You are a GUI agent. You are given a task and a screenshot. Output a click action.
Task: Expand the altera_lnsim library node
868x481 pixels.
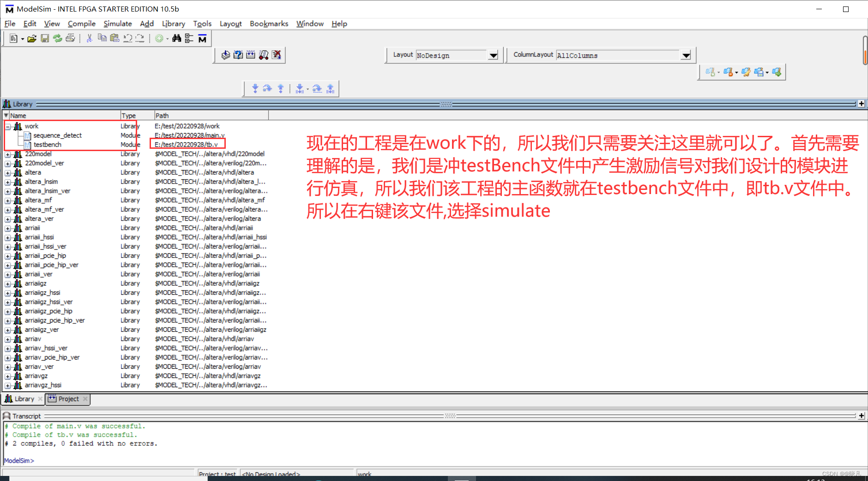(x=8, y=182)
